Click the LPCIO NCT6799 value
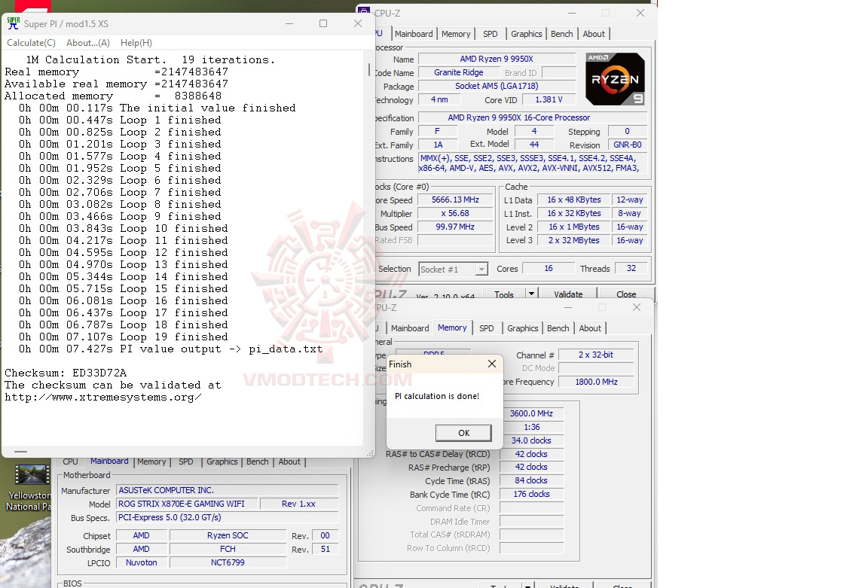Viewport: 868px width, 588px height. tap(228, 562)
